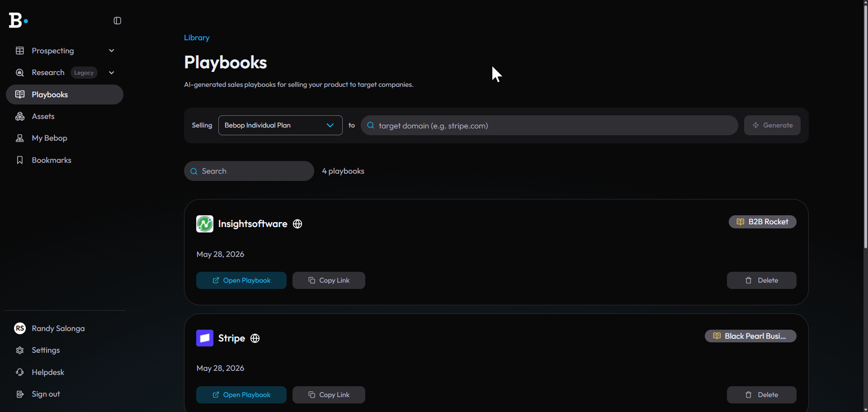Click the Insightsoftware company logo

[x=205, y=224]
